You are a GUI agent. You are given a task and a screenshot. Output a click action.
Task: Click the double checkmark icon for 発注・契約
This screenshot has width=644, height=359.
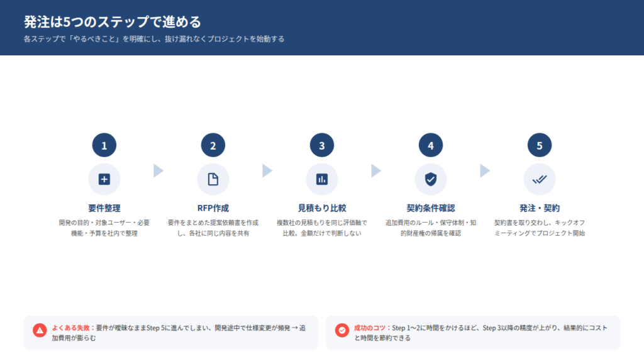coord(540,179)
